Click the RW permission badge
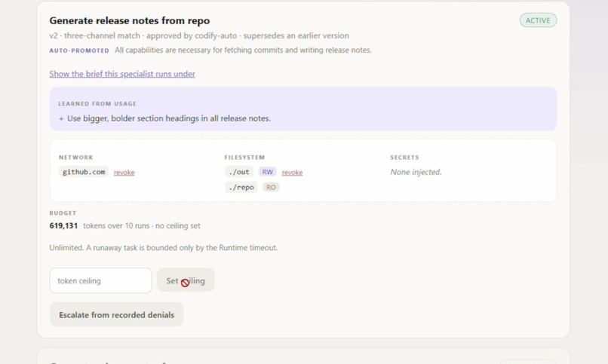The height and width of the screenshot is (364, 608). click(268, 172)
